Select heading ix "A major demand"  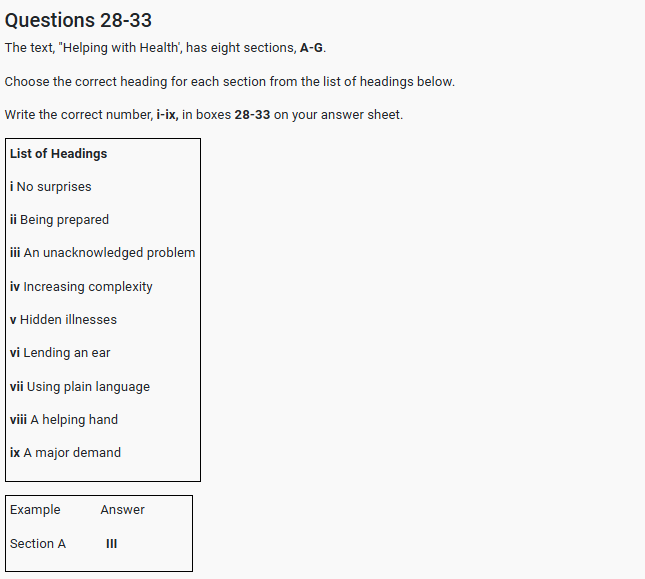click(x=65, y=453)
